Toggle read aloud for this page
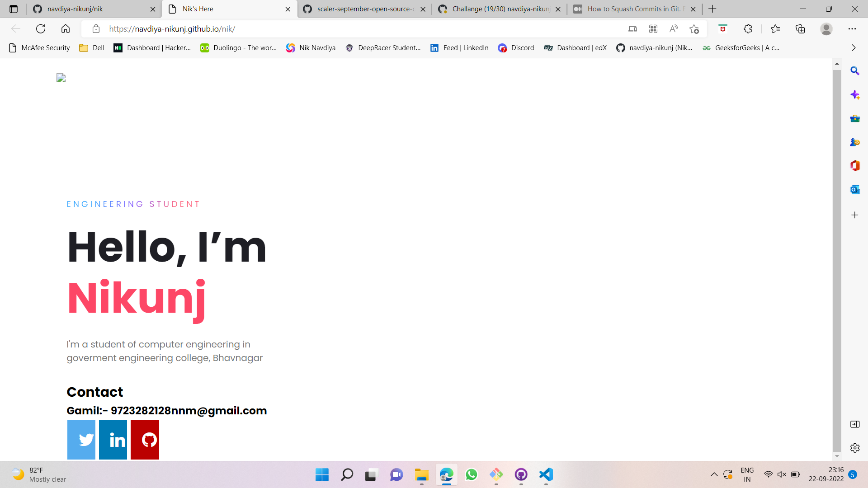Viewport: 868px width, 488px height. (674, 29)
